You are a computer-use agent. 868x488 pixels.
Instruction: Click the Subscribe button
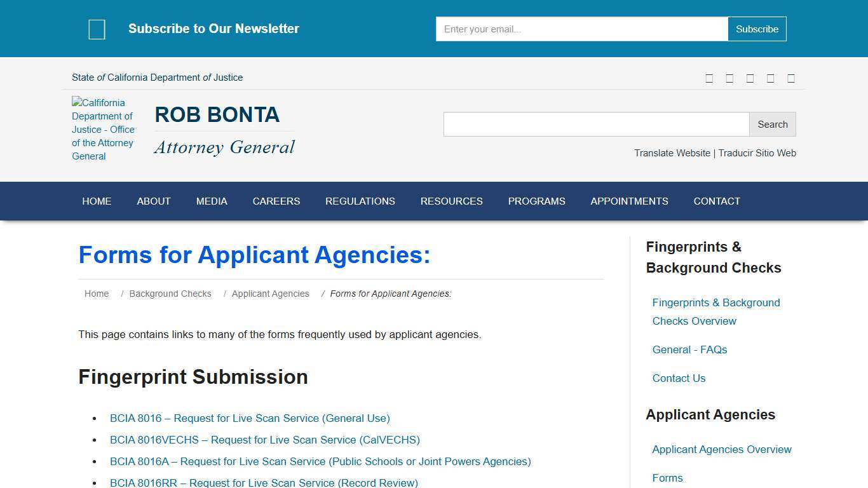click(757, 29)
